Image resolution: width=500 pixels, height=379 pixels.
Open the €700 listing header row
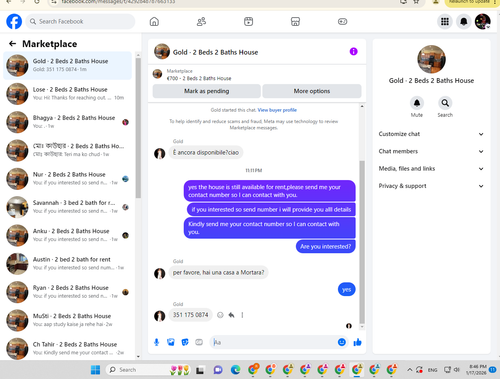[257, 75]
